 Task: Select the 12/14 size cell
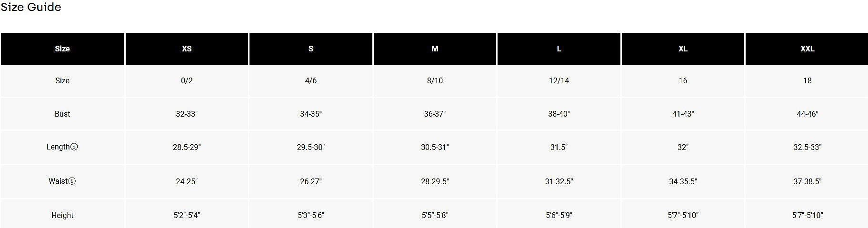tap(559, 80)
